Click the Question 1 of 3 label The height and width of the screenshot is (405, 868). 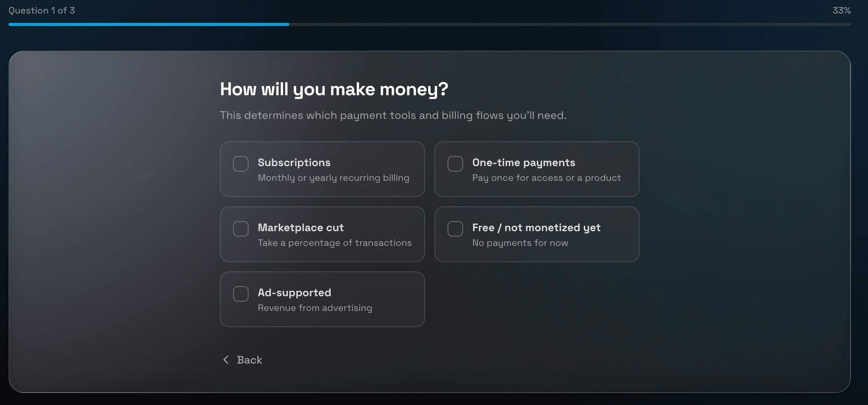coord(42,10)
